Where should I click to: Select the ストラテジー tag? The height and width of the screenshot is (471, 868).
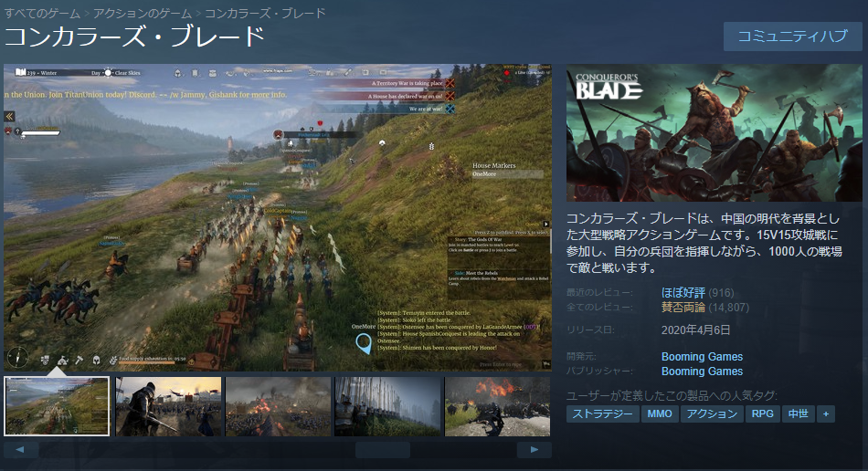click(602, 414)
